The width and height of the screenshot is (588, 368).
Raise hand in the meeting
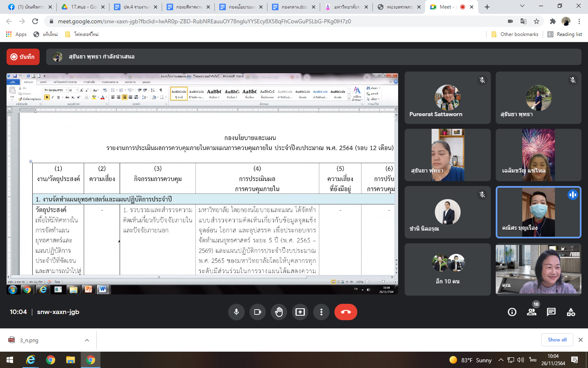tap(279, 312)
